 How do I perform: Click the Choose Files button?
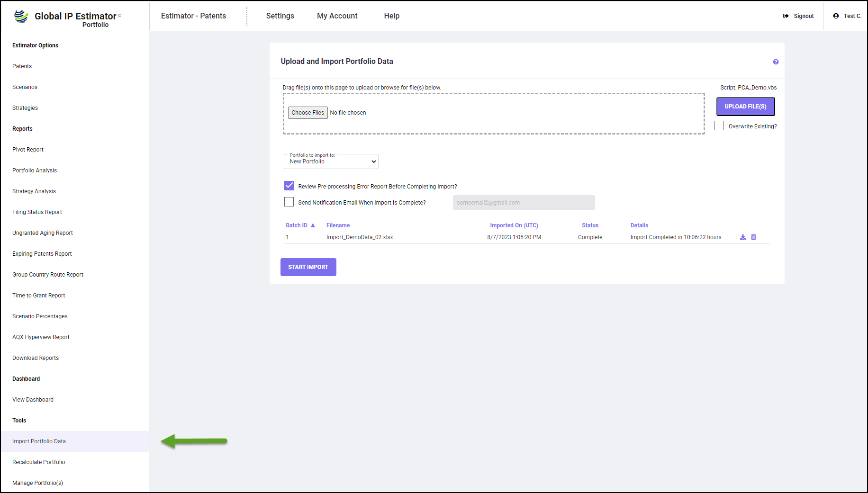click(307, 113)
